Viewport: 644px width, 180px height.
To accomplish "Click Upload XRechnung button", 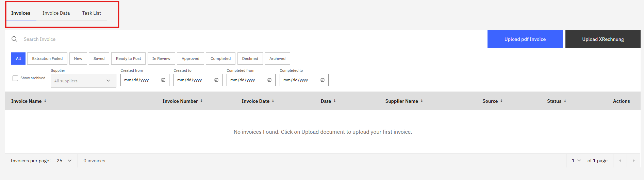I will (603, 39).
